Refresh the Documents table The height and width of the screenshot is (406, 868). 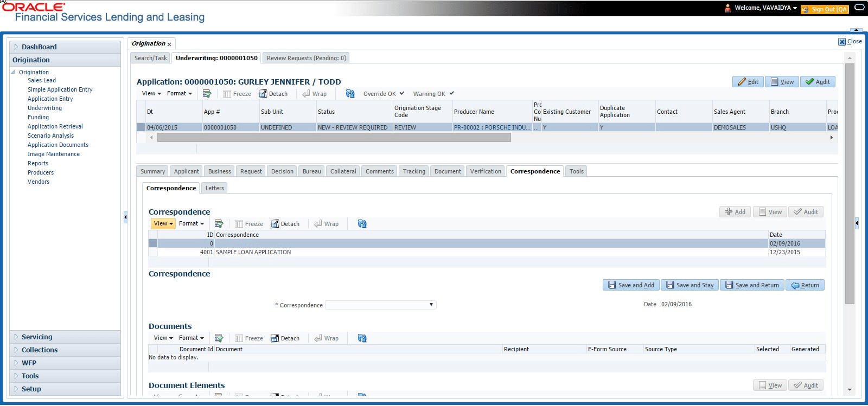[x=362, y=338]
